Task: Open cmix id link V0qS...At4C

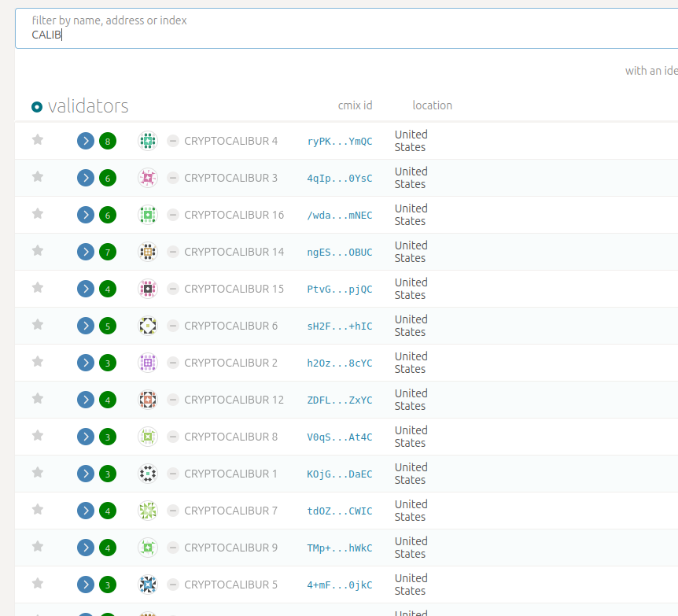Action: click(340, 437)
